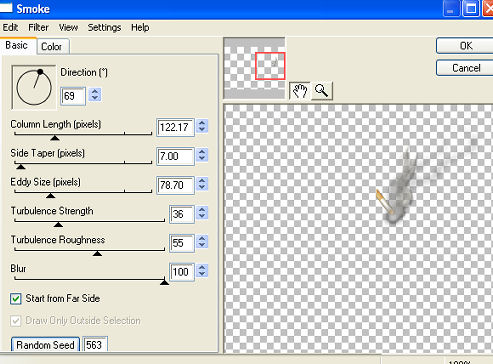Viewport: 493px width, 364px height.
Task: Click the Cancel button
Action: [x=465, y=68]
